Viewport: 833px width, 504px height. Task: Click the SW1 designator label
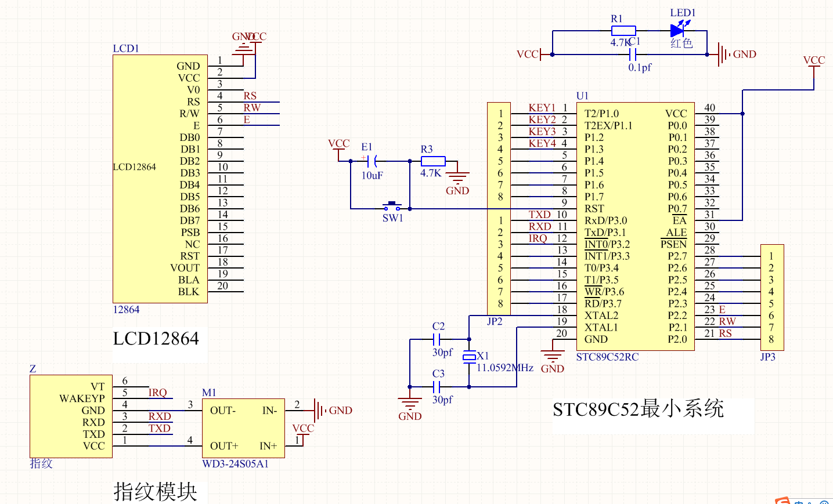(392, 218)
